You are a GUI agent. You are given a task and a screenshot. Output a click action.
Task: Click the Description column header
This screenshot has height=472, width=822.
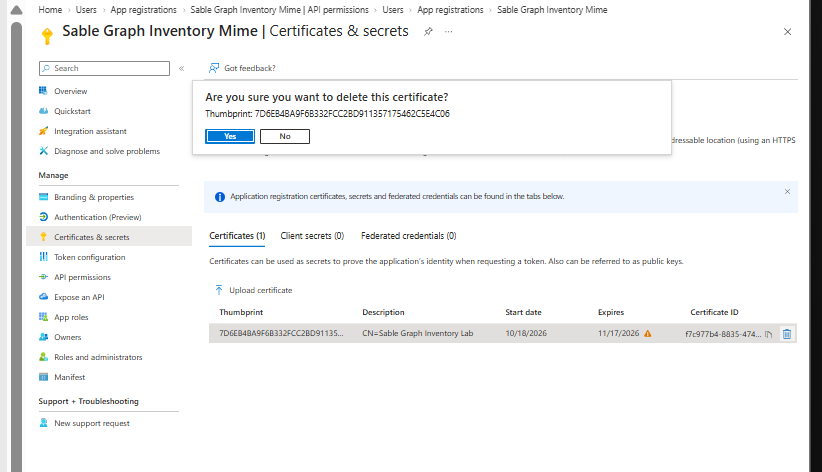pos(383,312)
